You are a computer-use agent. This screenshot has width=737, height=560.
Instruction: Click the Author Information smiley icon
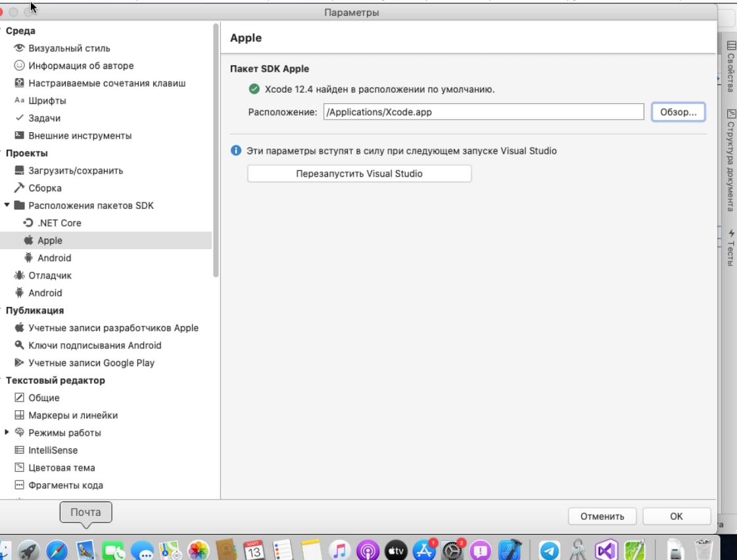tap(19, 65)
